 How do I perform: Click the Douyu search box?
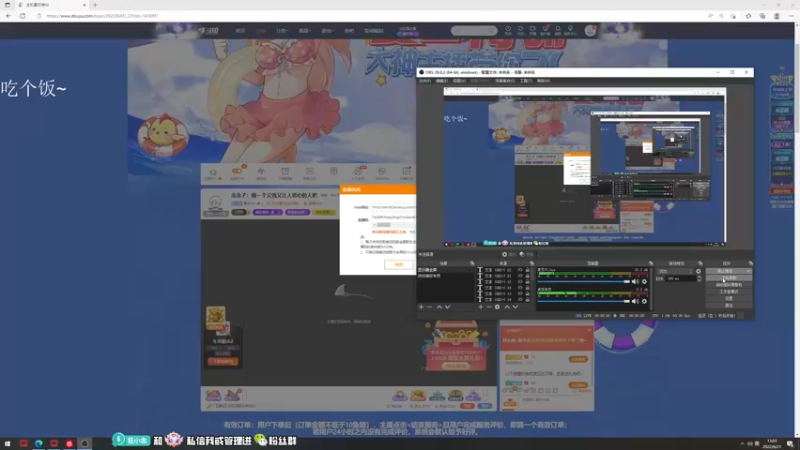(x=474, y=31)
